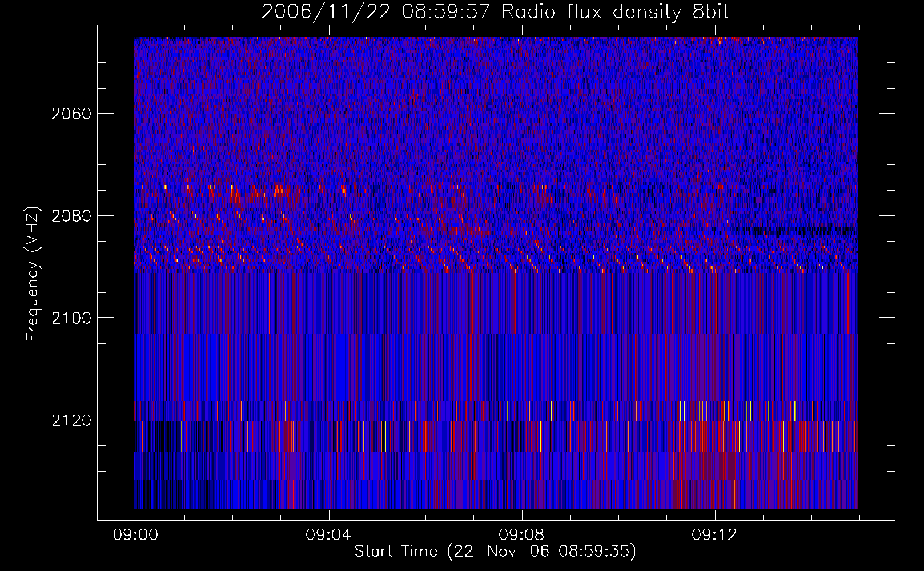Image resolution: width=924 pixels, height=571 pixels.
Task: Click the "Start Time (22-Nov-06 08:59:35)" axis label
Action: 495,552
